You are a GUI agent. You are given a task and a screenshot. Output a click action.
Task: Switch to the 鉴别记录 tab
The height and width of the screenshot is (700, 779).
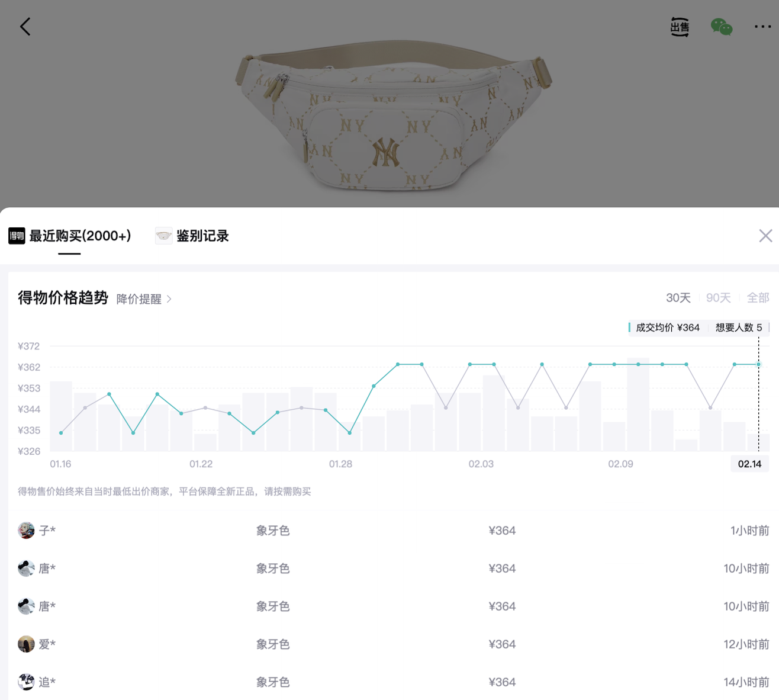202,236
